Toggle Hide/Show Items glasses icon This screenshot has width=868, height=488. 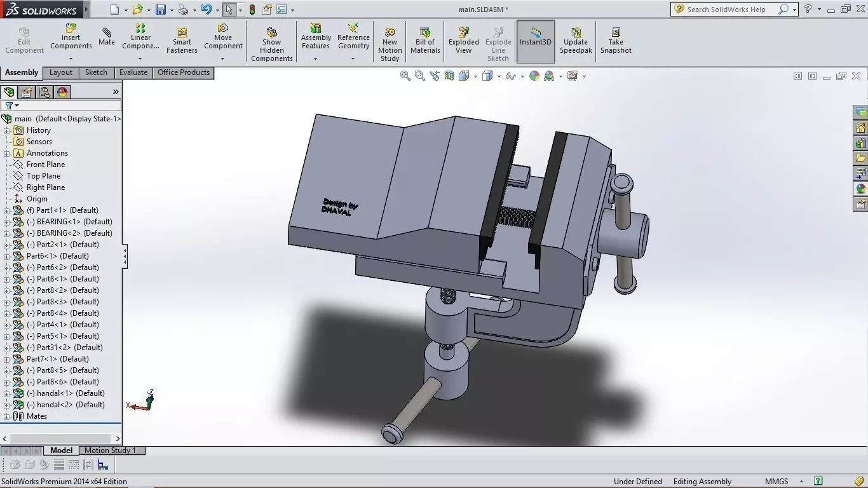[511, 76]
